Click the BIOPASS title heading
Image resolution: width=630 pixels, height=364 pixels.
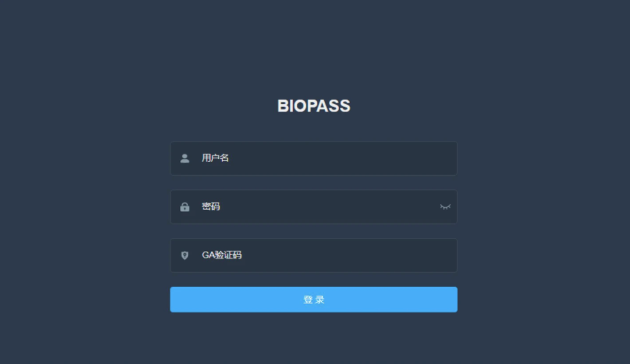click(x=313, y=106)
